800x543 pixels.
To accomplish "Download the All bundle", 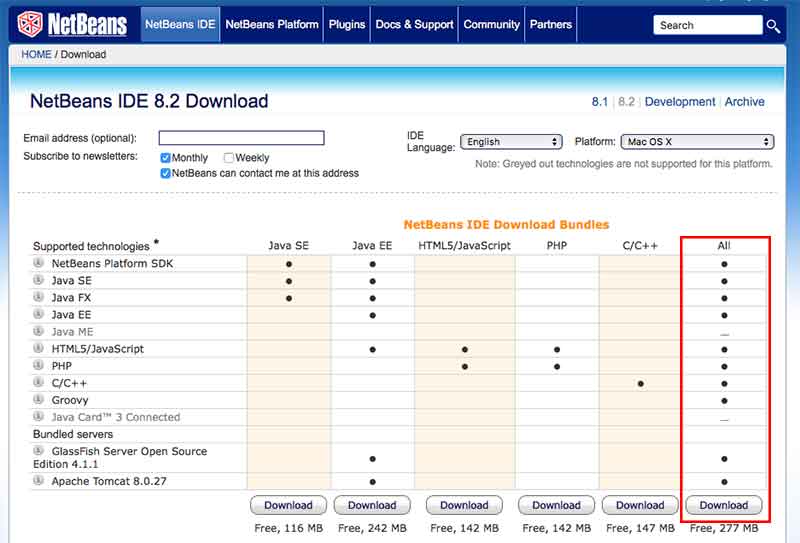I will (x=724, y=505).
